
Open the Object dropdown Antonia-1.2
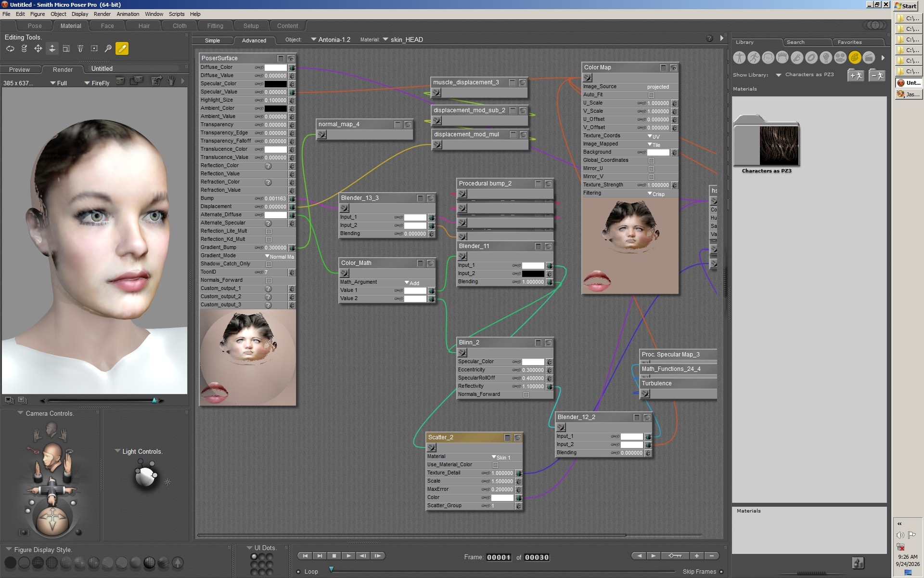(x=331, y=39)
